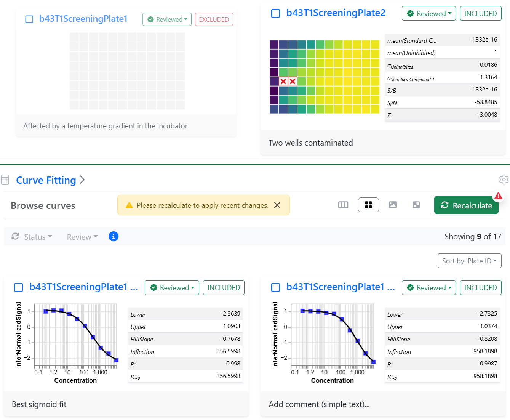The width and height of the screenshot is (510, 420).
Task: Open Curve Fitting settings gear icon
Action: tap(504, 180)
